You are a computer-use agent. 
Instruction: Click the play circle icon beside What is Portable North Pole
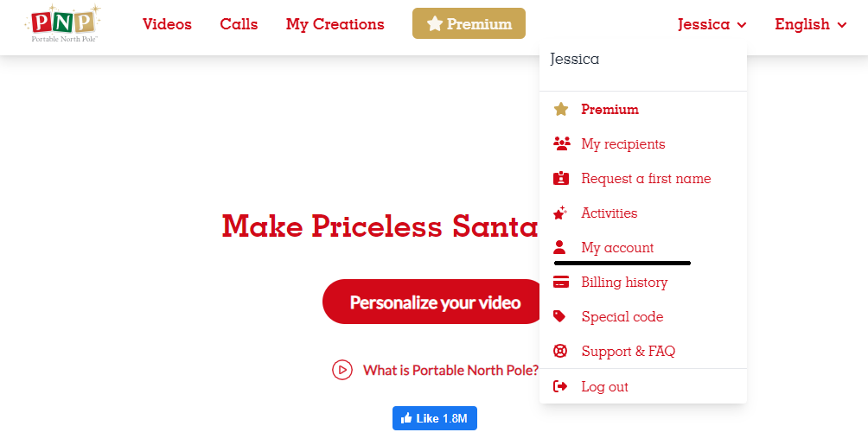(x=342, y=370)
